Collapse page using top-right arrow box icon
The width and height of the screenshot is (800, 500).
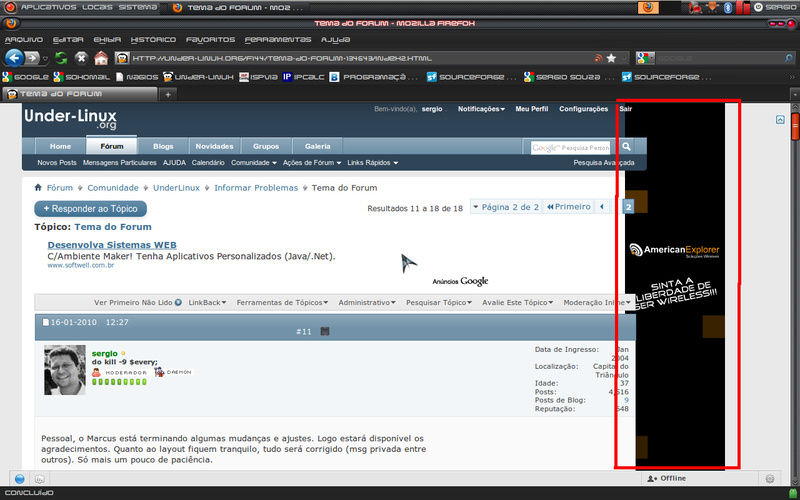pyautogui.click(x=780, y=119)
